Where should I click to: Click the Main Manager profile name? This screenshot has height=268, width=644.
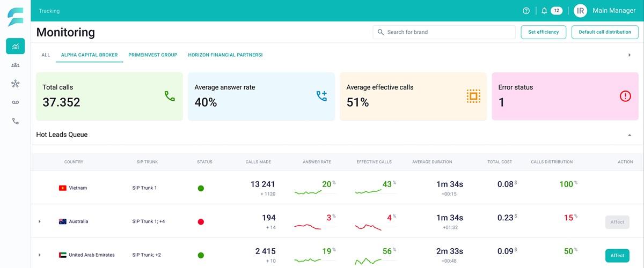click(614, 11)
